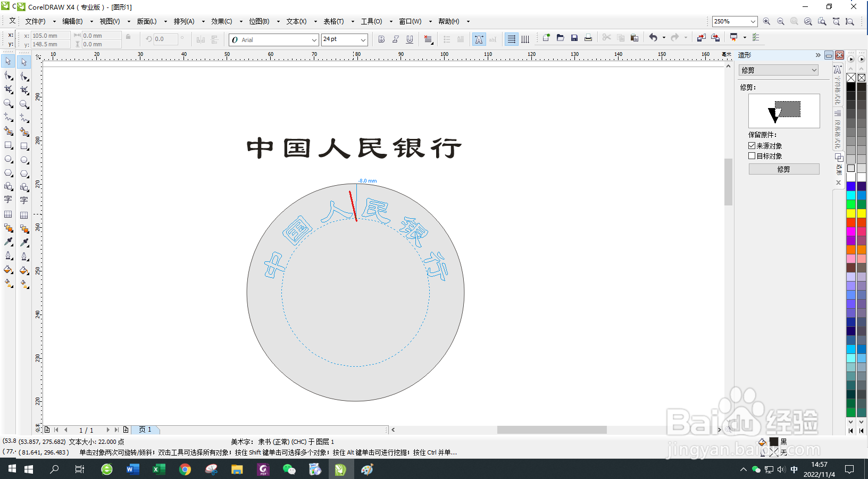Select the 页 1 page tab

(146, 430)
